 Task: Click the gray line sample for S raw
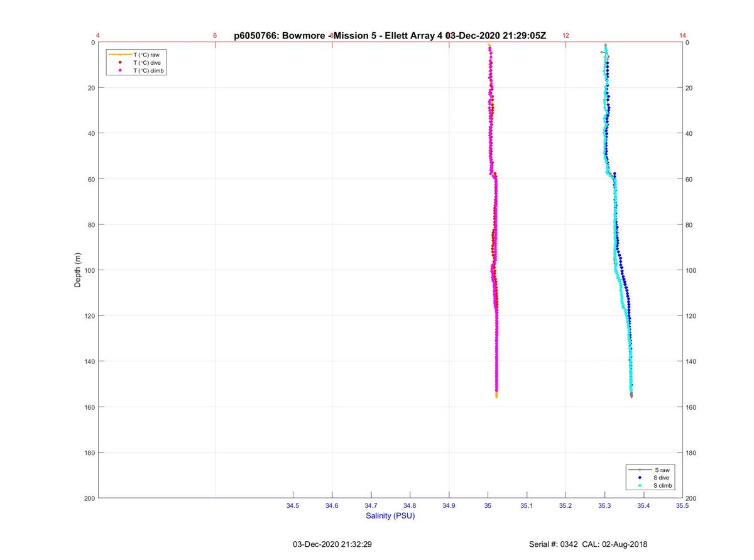point(640,470)
